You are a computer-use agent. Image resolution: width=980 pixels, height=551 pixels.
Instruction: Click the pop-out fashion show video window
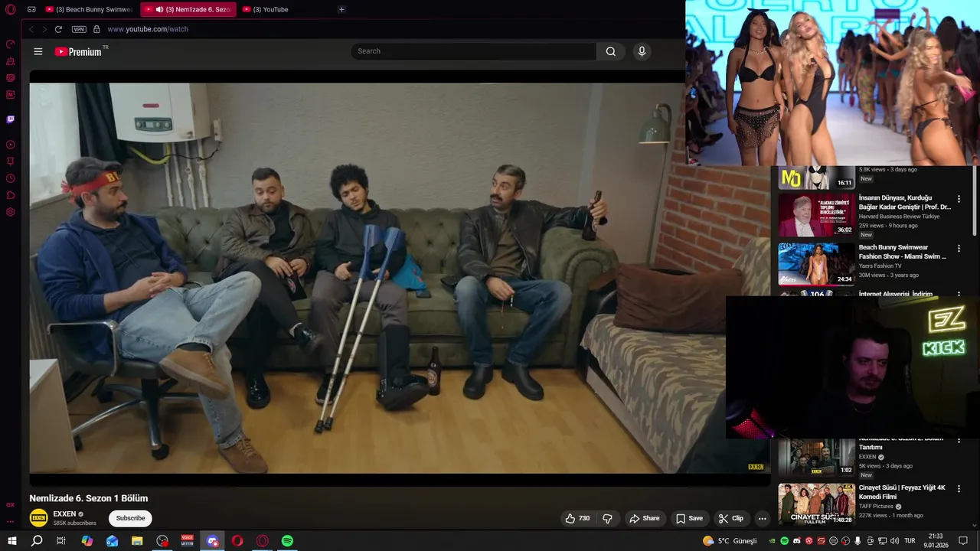pyautogui.click(x=832, y=83)
